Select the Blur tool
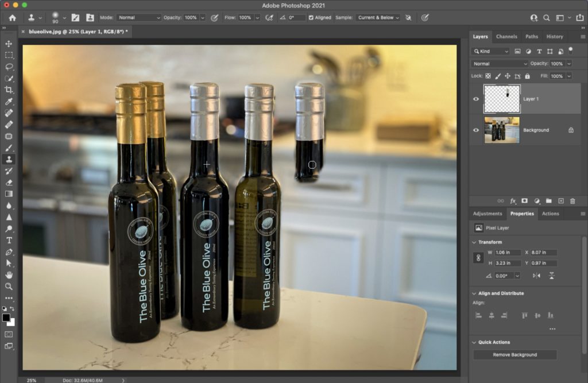 click(x=9, y=206)
